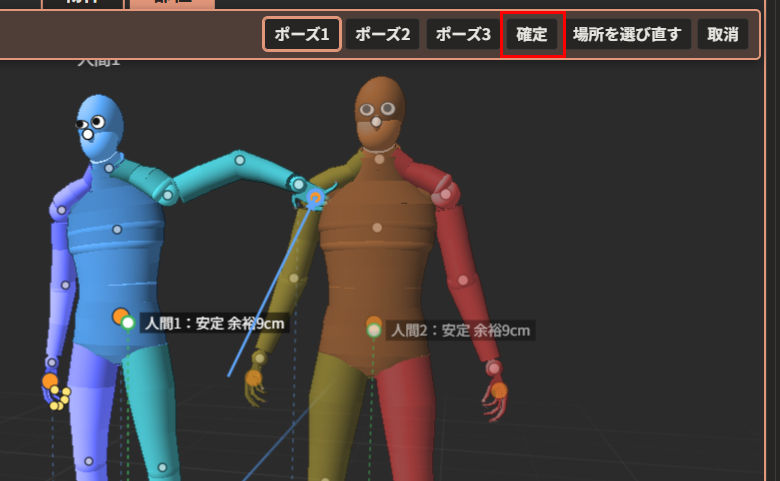Select cyan arm shoulder joint point
This screenshot has width=780, height=481.
point(168,195)
